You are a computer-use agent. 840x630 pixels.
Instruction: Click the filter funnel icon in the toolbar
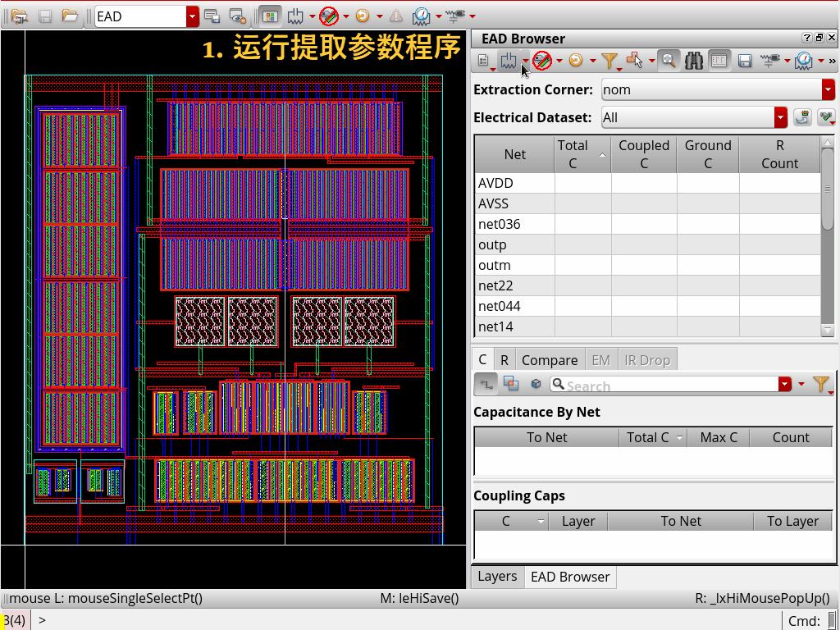click(610, 60)
